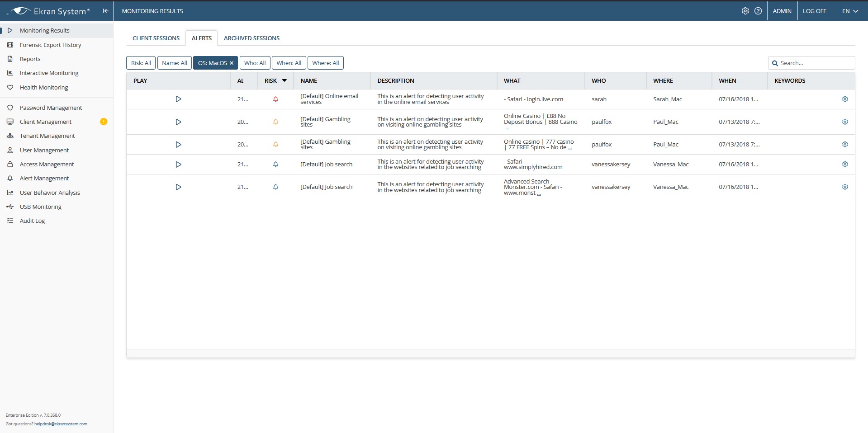This screenshot has width=868, height=433.
Task: Remove the OS: MacOS filter
Action: coord(232,63)
